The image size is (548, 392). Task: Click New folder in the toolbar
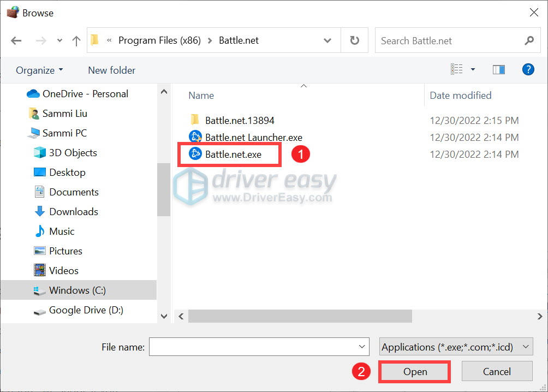coord(111,70)
